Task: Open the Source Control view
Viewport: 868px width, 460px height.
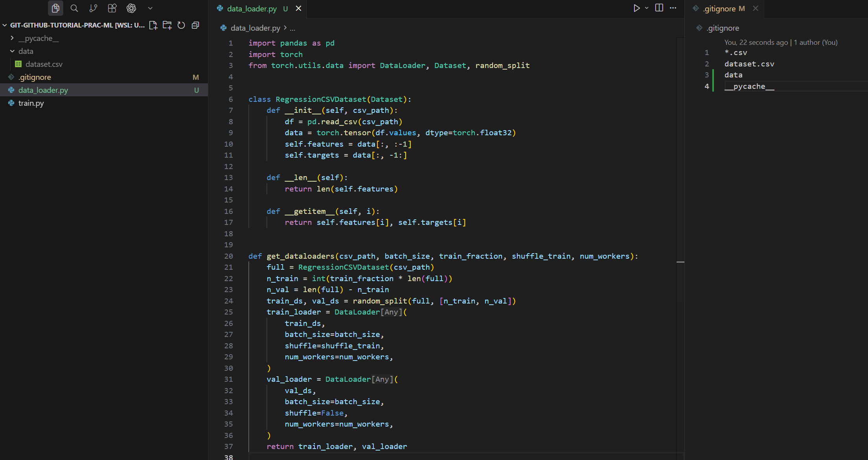Action: coord(93,8)
